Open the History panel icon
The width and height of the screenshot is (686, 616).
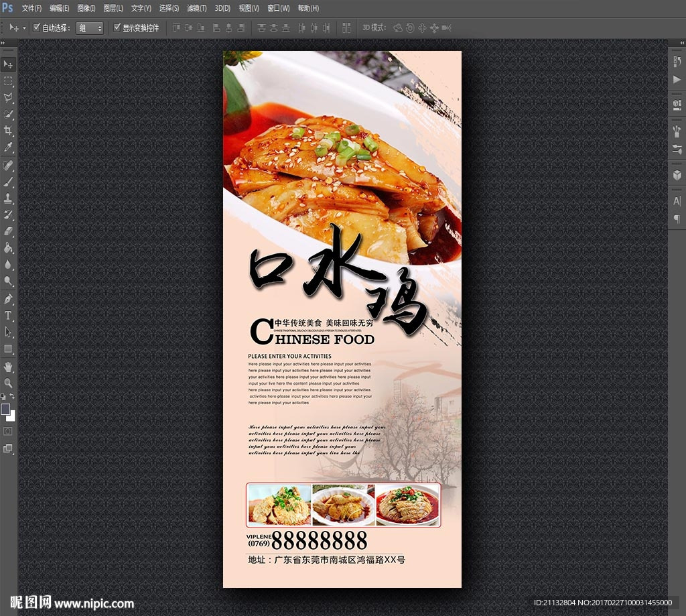point(677,62)
